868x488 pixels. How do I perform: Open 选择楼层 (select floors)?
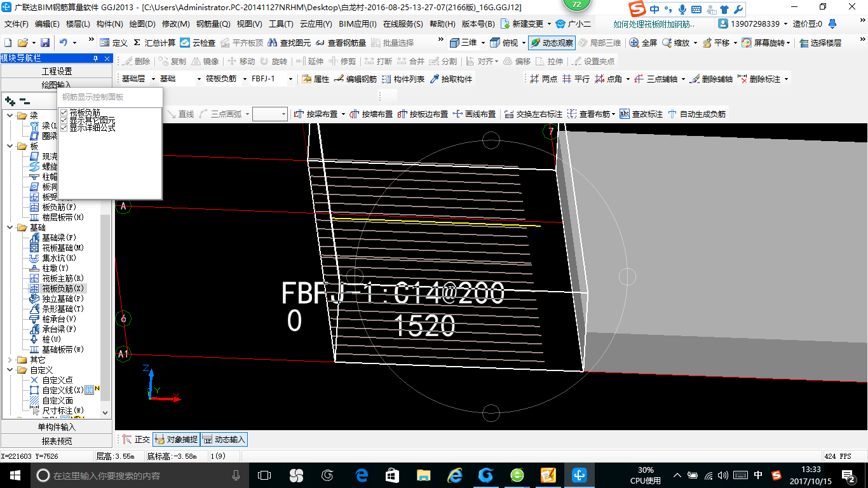(820, 43)
